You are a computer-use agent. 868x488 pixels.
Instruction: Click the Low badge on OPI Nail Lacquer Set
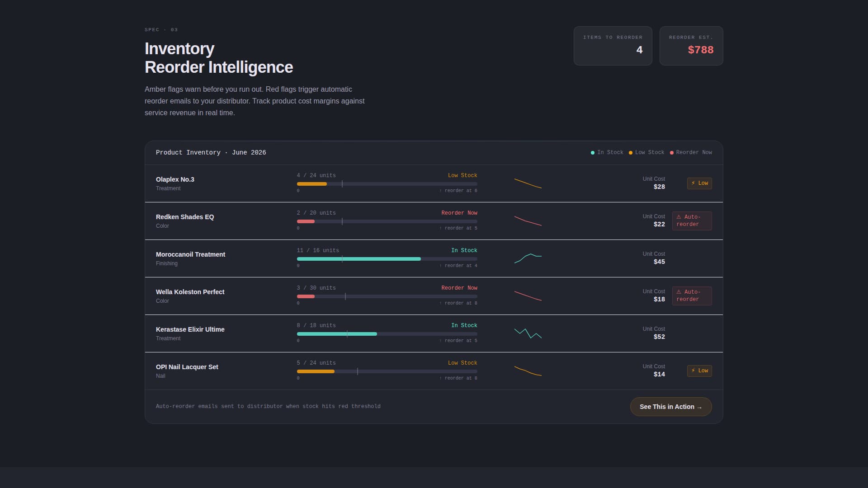click(699, 371)
